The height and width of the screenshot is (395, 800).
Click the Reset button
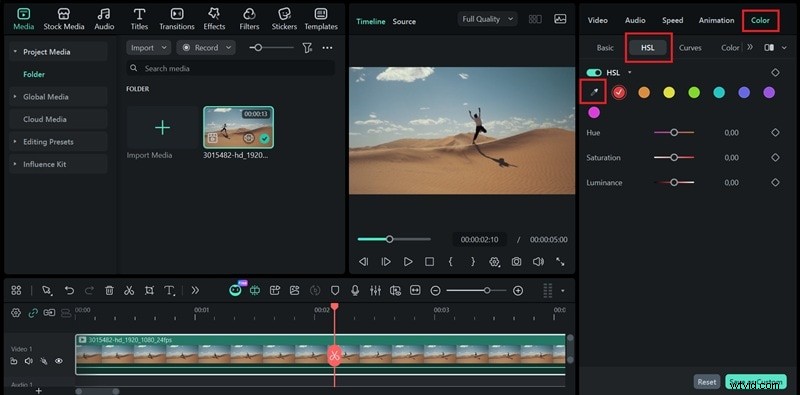coord(707,382)
